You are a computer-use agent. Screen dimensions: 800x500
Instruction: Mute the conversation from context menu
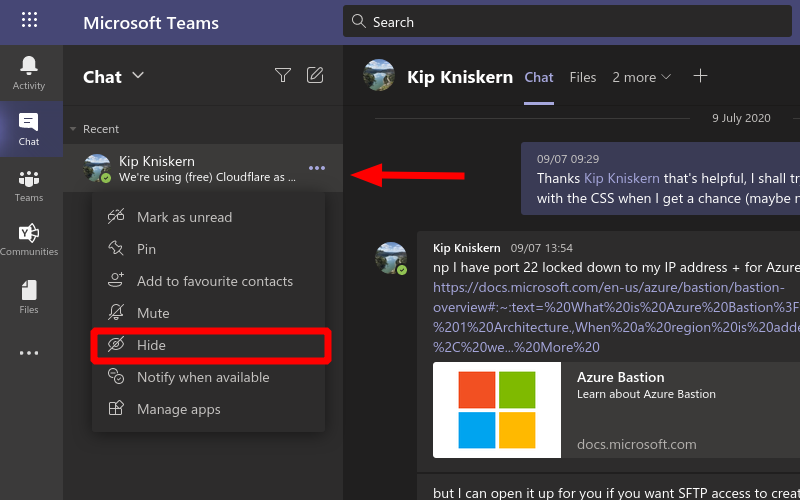(x=153, y=313)
